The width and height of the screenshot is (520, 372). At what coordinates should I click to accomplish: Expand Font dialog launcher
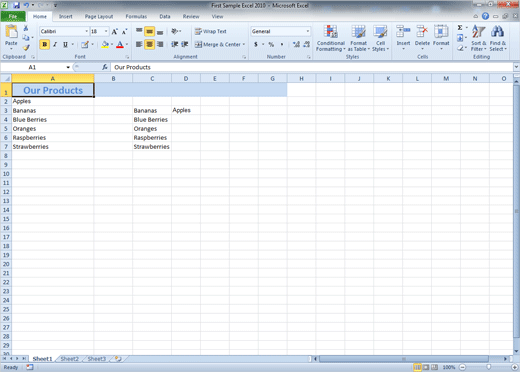[x=127, y=57]
